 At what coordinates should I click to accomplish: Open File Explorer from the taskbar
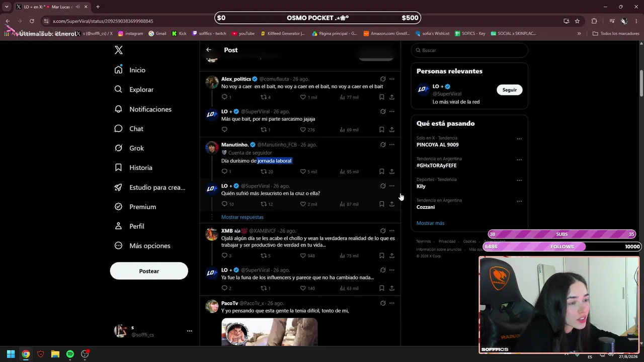click(55, 354)
